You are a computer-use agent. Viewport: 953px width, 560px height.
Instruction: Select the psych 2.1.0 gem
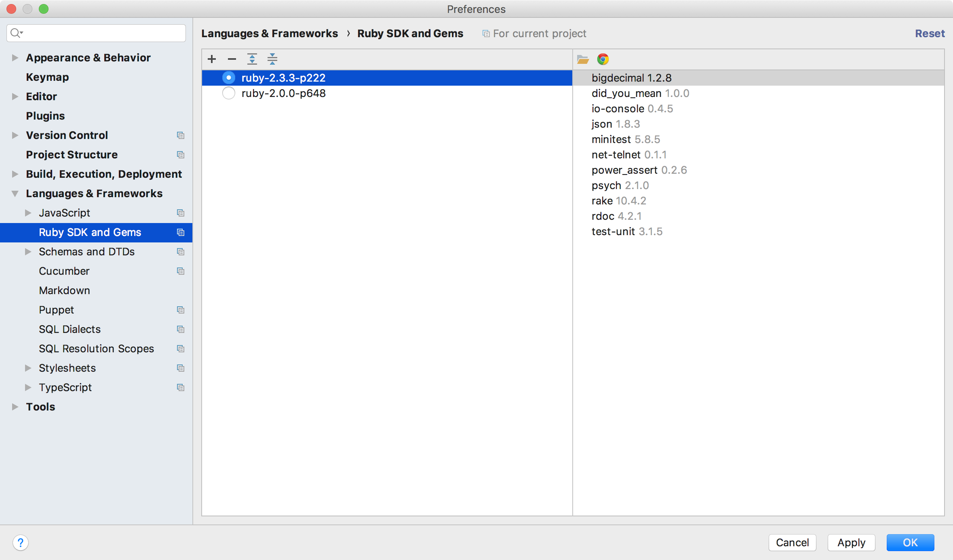[758, 185]
